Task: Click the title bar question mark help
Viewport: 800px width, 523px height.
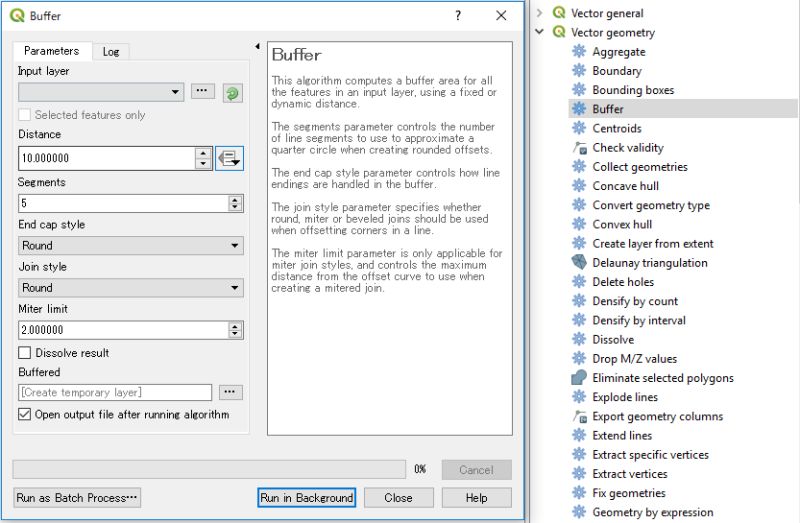Action: point(458,16)
